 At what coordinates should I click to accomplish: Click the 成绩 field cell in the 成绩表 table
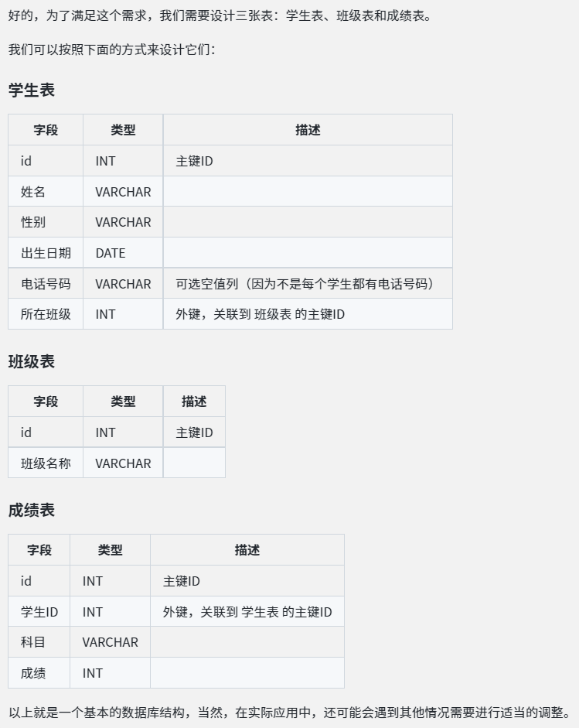pos(33,673)
